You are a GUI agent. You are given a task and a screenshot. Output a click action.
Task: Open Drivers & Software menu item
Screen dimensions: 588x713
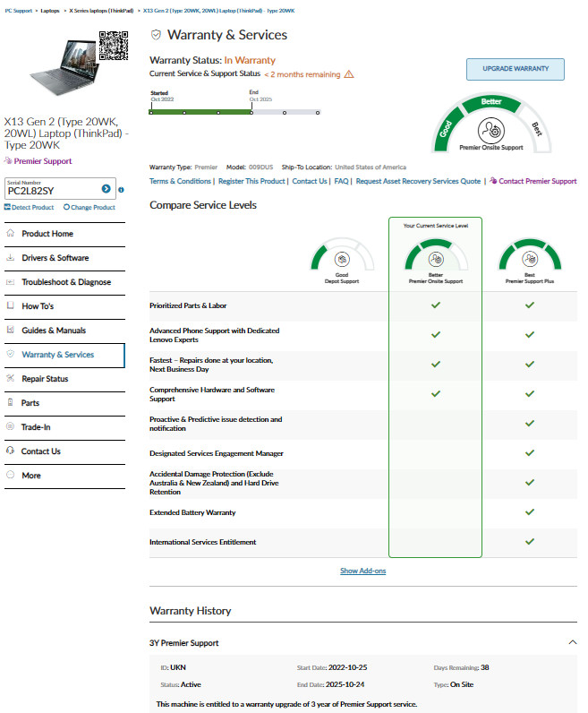[64, 258]
